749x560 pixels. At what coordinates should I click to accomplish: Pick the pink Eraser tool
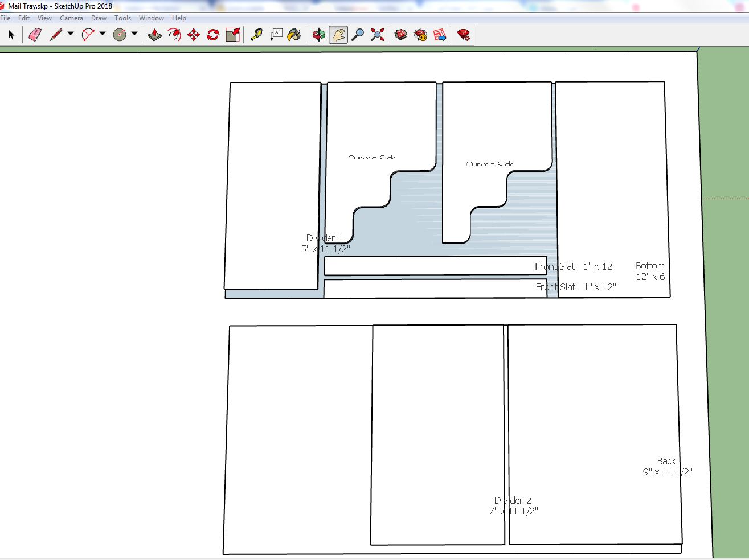pyautogui.click(x=35, y=35)
